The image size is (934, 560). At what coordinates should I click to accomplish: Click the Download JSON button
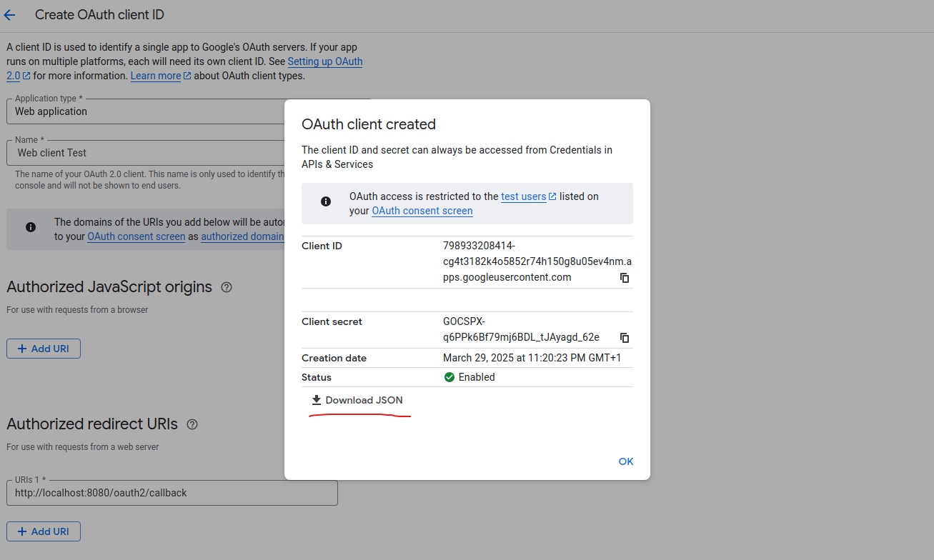pos(357,400)
